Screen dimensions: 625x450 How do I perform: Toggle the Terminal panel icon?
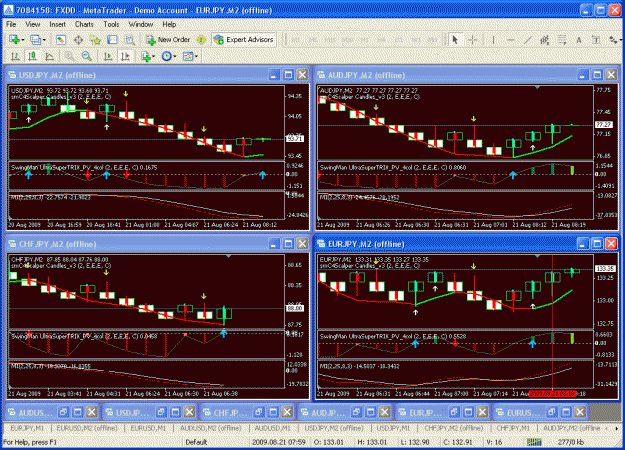click(112, 39)
